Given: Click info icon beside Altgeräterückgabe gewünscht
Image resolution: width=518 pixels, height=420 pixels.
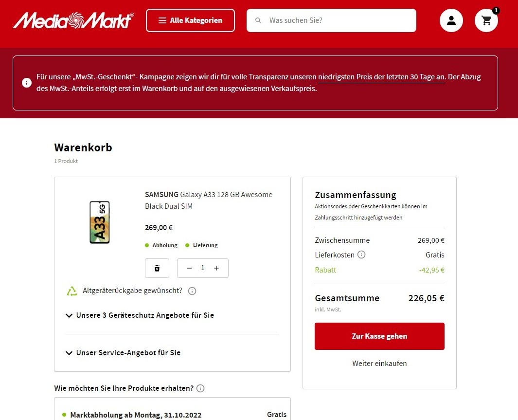Looking at the screenshot, I should pyautogui.click(x=192, y=291).
